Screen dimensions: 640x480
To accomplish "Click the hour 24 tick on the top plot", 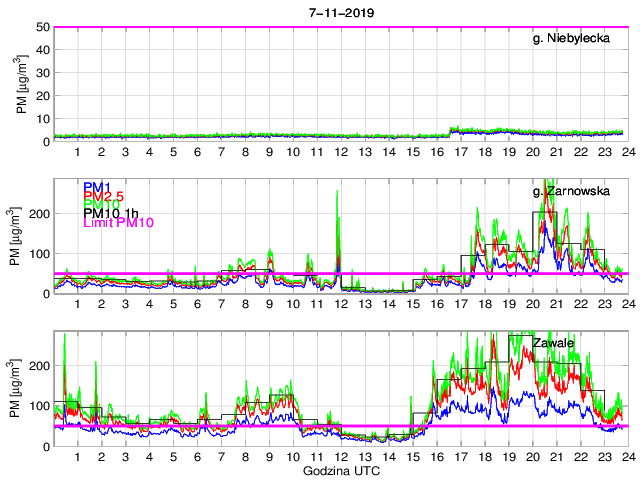I will click(x=629, y=152).
